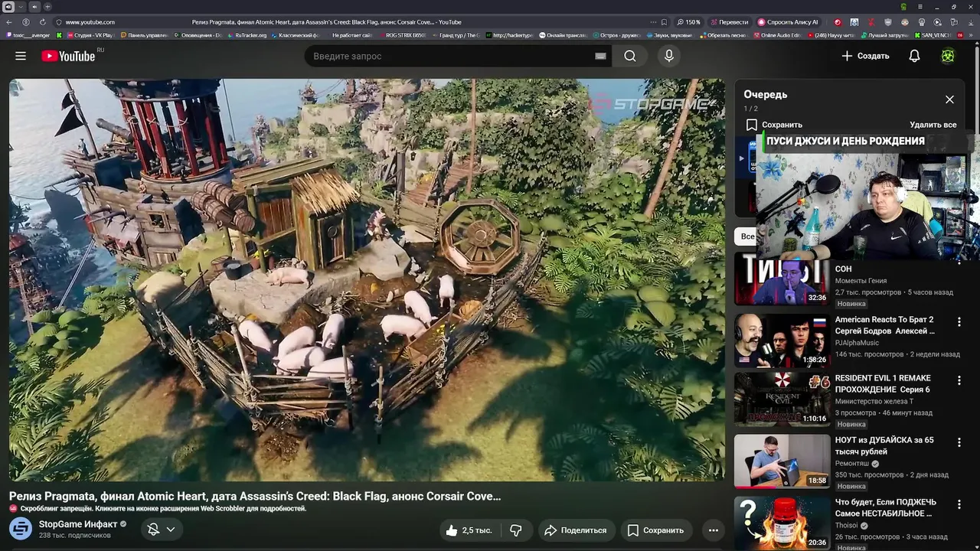Expand the subscription notification dropdown chevron
The height and width of the screenshot is (551, 980).
point(171,530)
